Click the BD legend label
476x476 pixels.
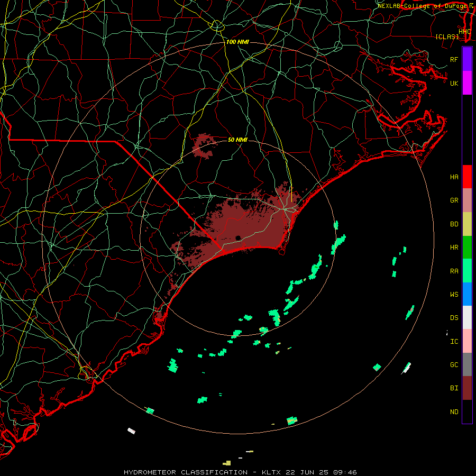pyautogui.click(x=454, y=224)
